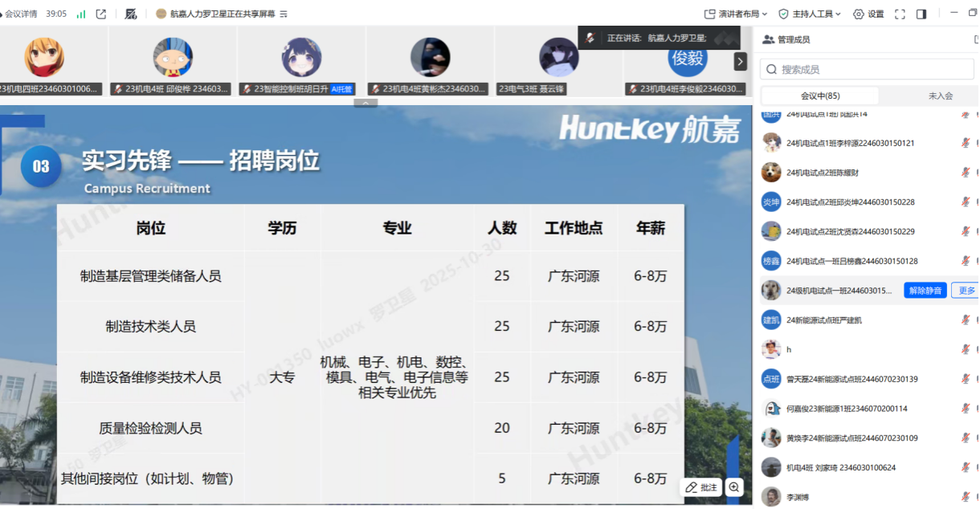Image resolution: width=980 pixels, height=509 pixels.
Task: Toggle mic icon for 机电4班 刘家琦
Action: click(966, 467)
